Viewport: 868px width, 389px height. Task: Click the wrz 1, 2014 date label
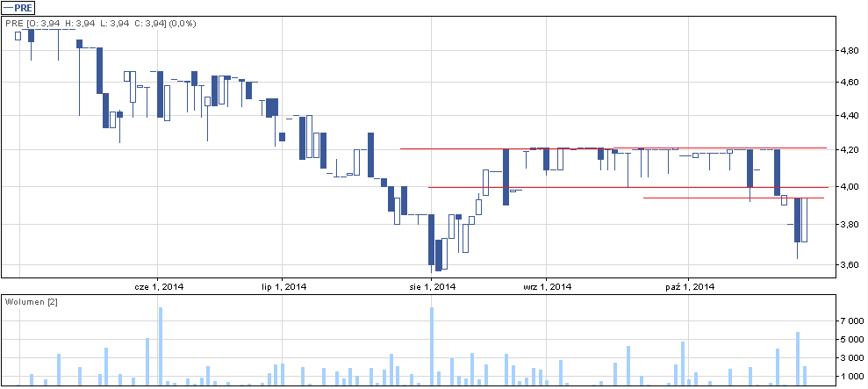point(548,286)
